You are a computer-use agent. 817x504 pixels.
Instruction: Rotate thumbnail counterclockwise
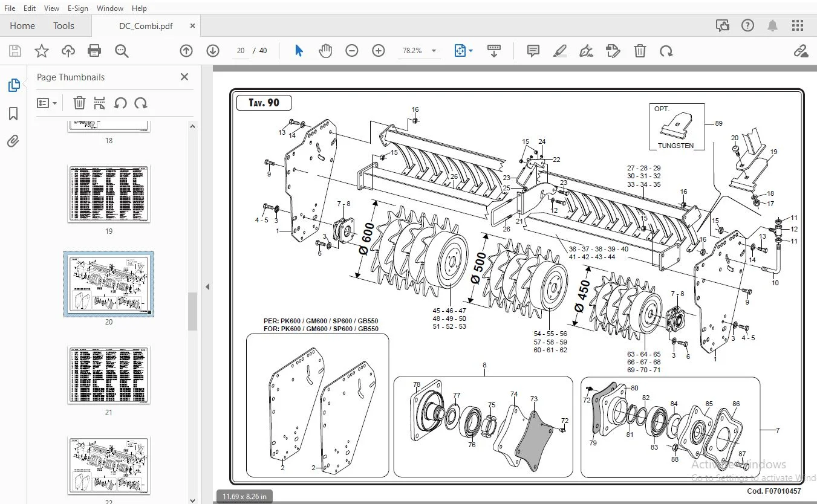(120, 103)
